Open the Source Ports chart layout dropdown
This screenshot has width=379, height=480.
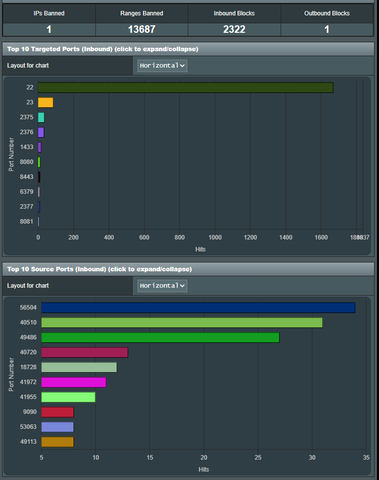(x=162, y=286)
